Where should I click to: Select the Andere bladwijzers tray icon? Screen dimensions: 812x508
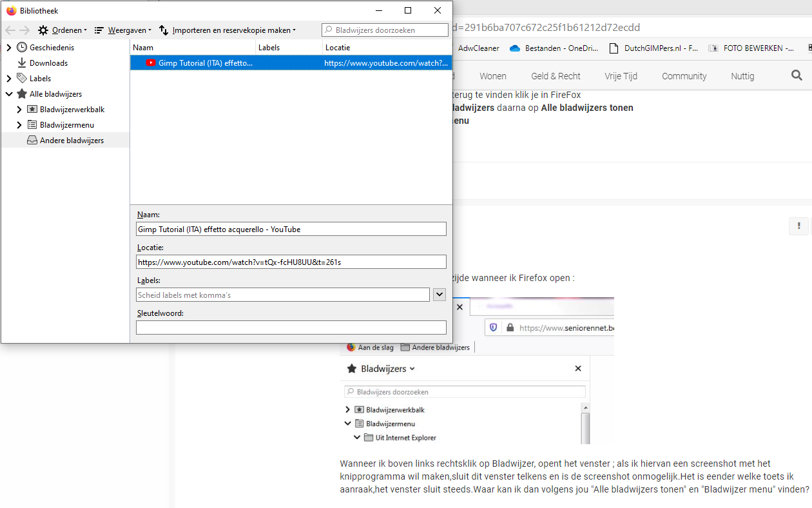point(32,141)
